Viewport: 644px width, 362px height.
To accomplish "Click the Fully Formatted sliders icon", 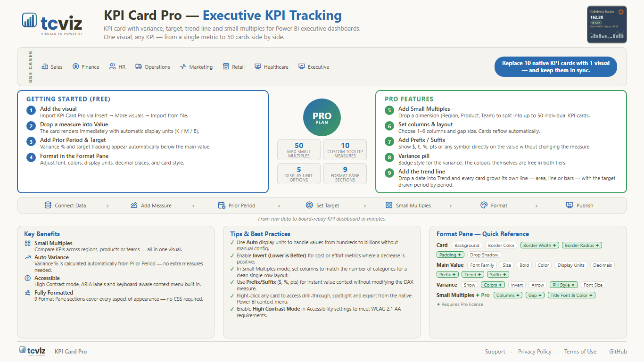I will pyautogui.click(x=28, y=293).
